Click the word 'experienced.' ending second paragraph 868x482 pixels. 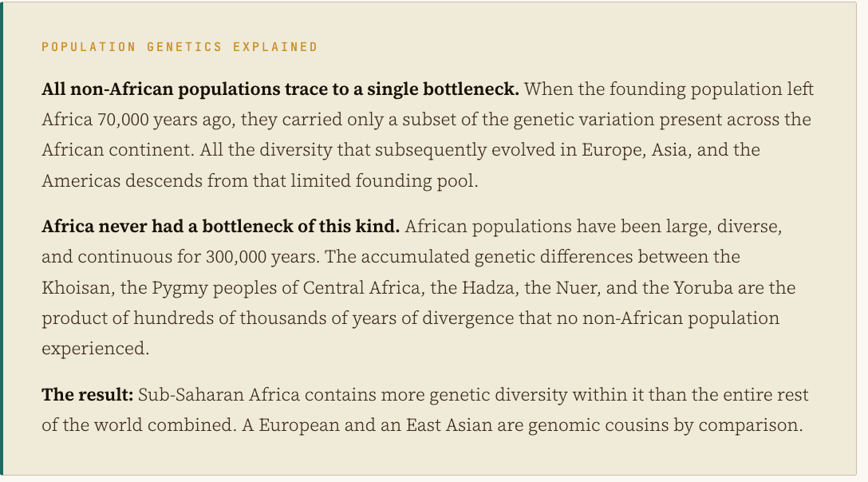95,349
